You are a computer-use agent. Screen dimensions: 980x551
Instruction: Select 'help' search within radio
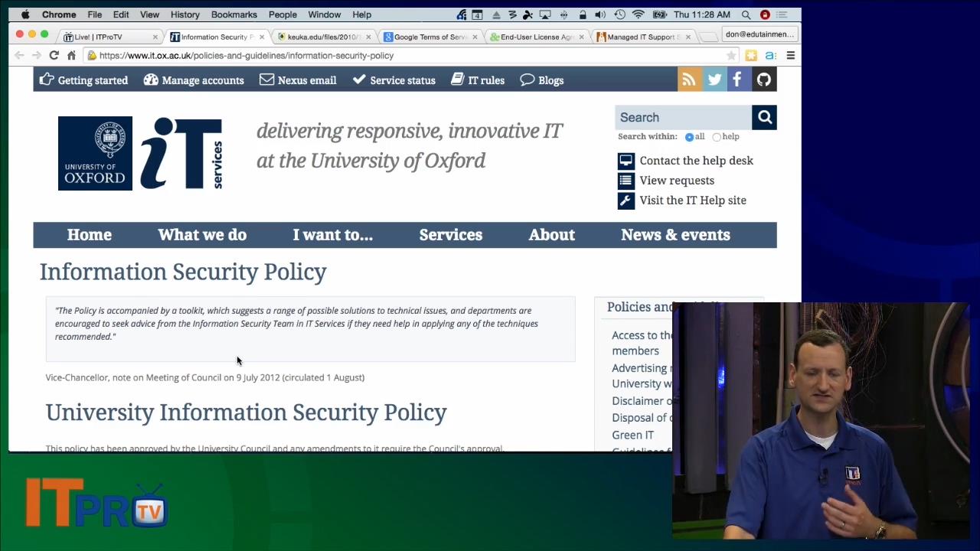[717, 137]
